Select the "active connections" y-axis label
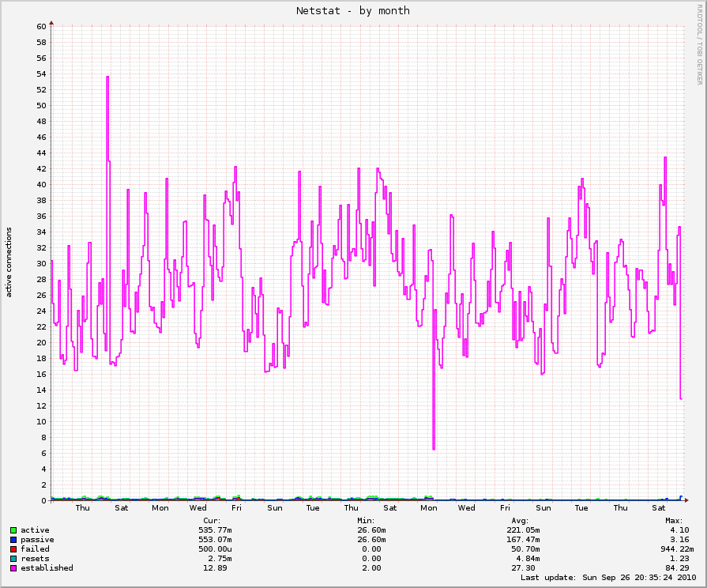Screen dimensions: 707x588 (x=9, y=262)
